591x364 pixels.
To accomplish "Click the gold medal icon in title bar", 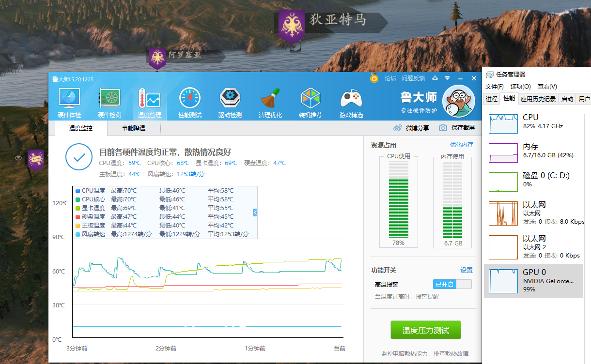I will (x=374, y=77).
